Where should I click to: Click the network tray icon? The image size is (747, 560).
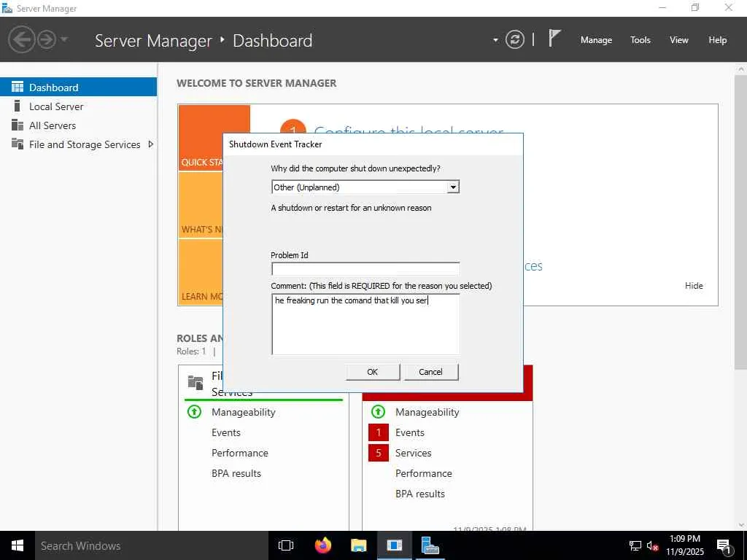click(x=635, y=545)
